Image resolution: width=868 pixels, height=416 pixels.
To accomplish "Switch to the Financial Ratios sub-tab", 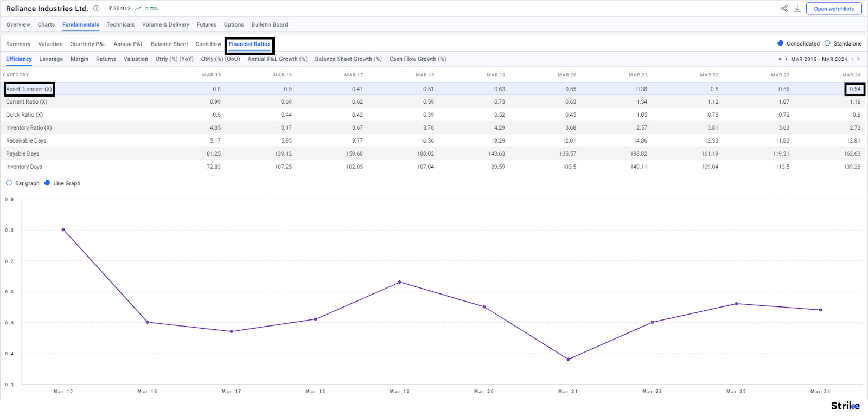I will (x=250, y=44).
